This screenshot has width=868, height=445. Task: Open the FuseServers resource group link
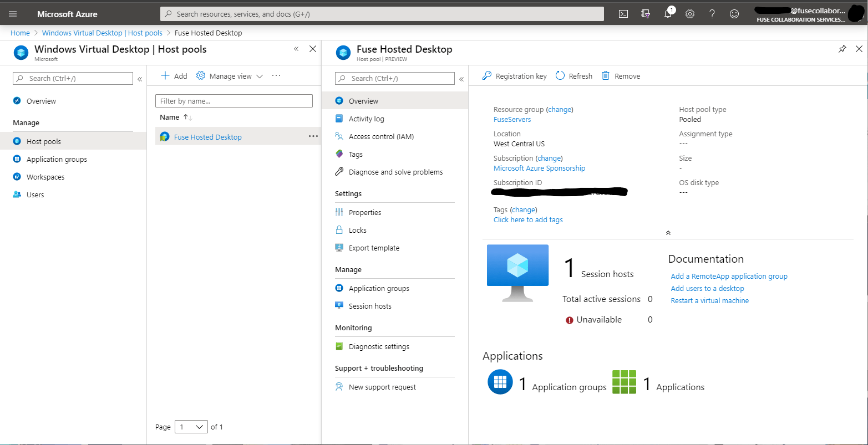pos(512,119)
